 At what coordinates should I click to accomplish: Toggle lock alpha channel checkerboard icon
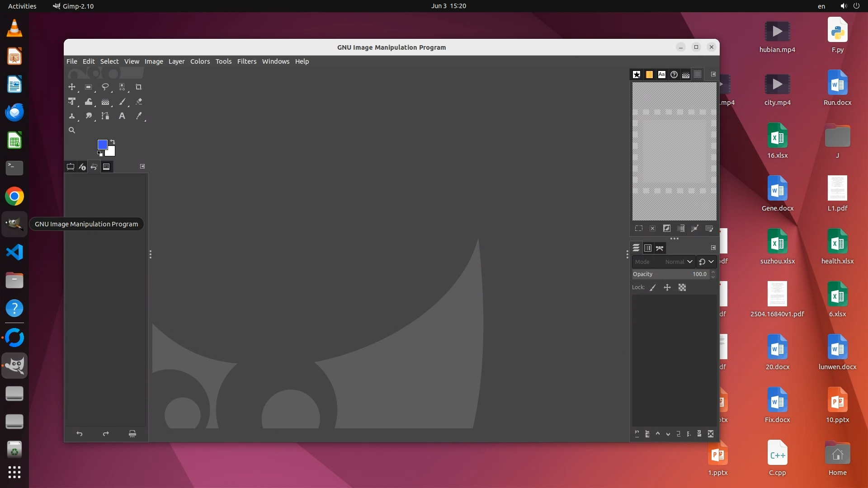pyautogui.click(x=682, y=287)
